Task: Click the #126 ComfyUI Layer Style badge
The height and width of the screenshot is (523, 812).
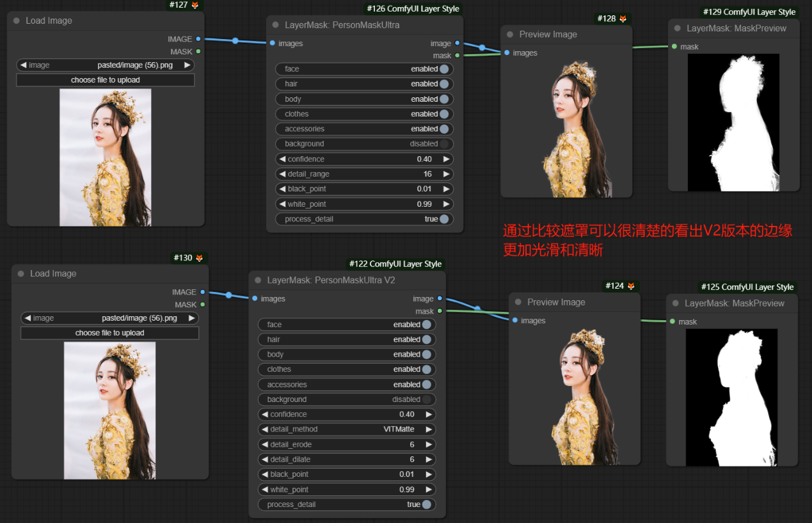Action: point(412,9)
